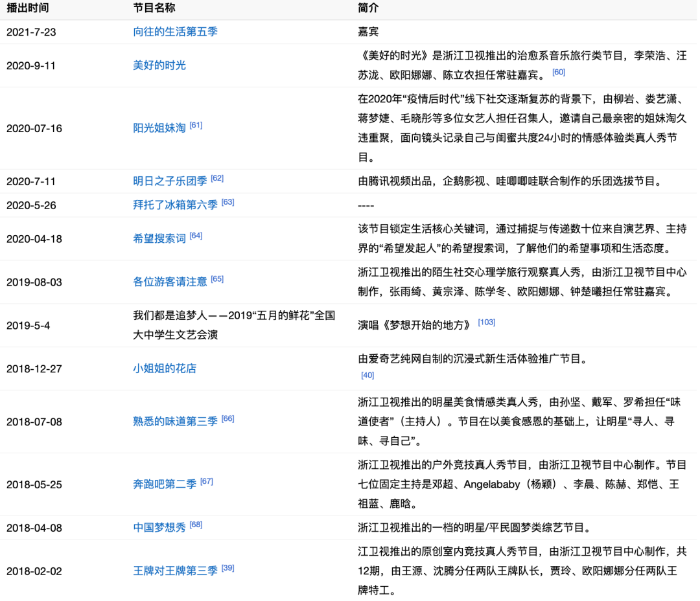The height and width of the screenshot is (601, 700).
Task: Select the date 2020-9-11
Action: pos(31,66)
